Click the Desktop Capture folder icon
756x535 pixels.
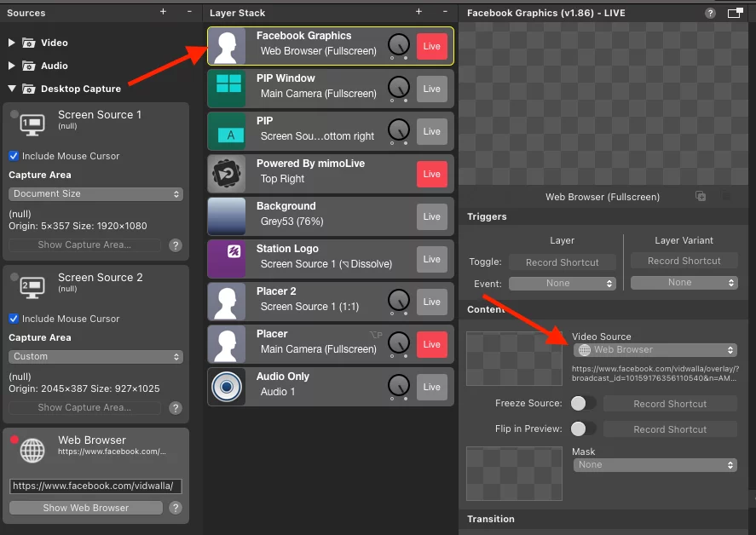(x=29, y=89)
